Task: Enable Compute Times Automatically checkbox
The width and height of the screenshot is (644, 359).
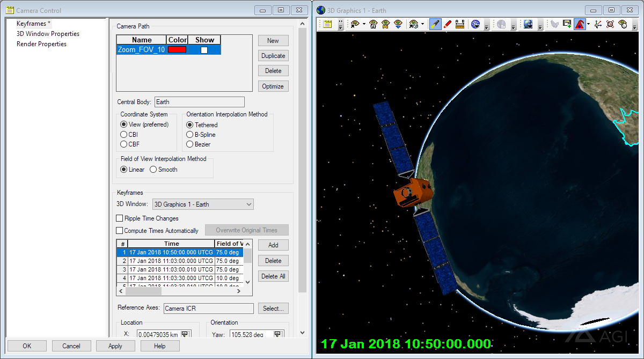Action: [x=120, y=231]
